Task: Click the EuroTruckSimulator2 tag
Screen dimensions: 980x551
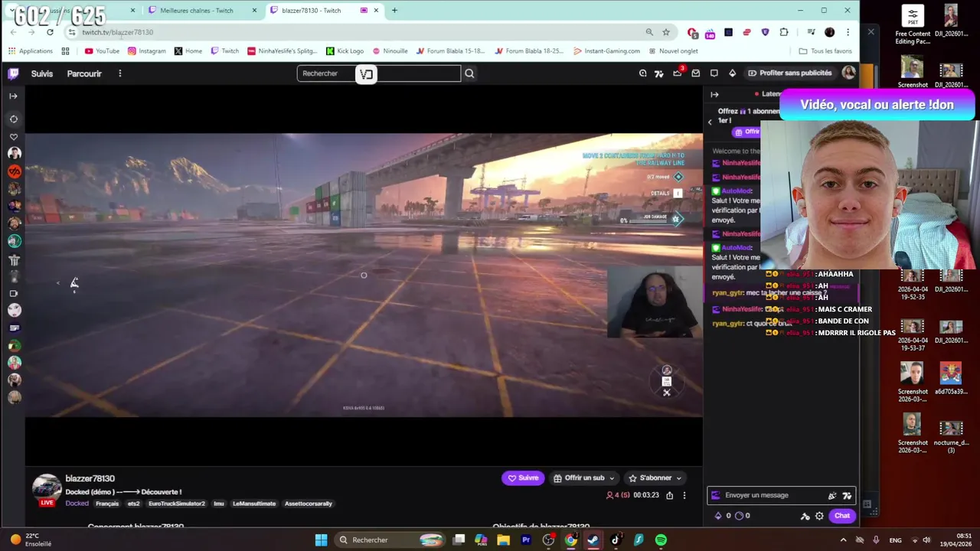Action: (x=177, y=504)
